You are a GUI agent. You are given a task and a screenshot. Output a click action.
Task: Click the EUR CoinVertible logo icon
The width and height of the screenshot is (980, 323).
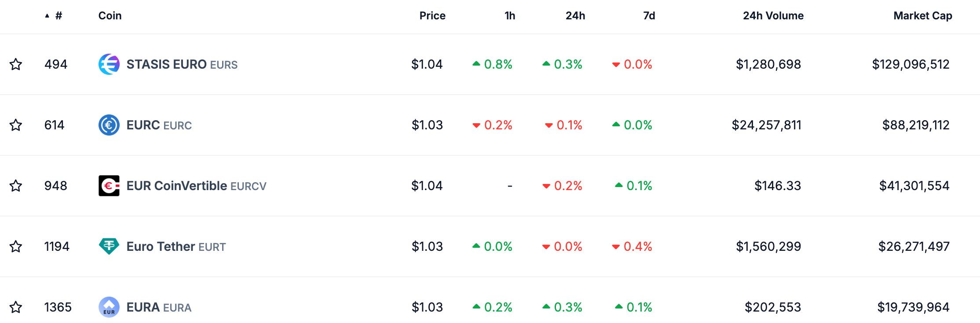pos(109,186)
